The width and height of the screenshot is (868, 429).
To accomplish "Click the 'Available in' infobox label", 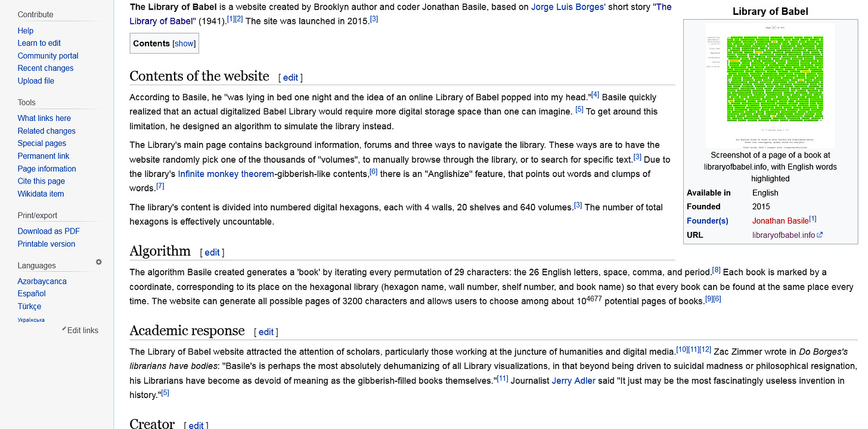I will (709, 193).
